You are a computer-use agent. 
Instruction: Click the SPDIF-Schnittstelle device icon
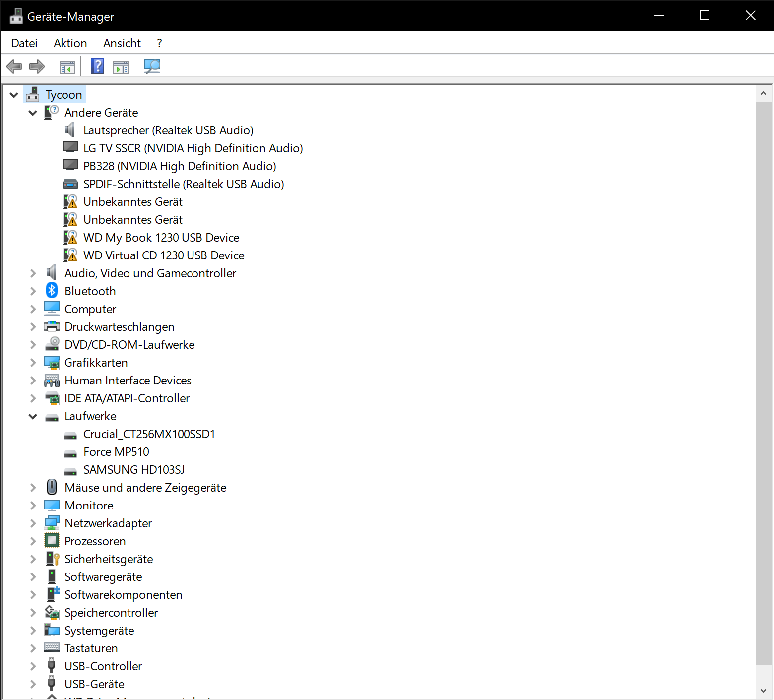click(x=70, y=184)
